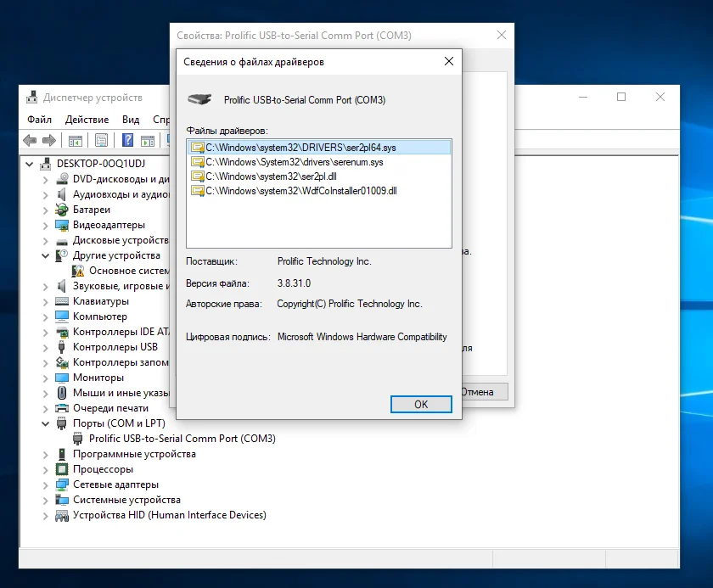Click the Microsoft Windows Hardware Compatibility signature
Image resolution: width=713 pixels, height=588 pixels.
tap(362, 337)
